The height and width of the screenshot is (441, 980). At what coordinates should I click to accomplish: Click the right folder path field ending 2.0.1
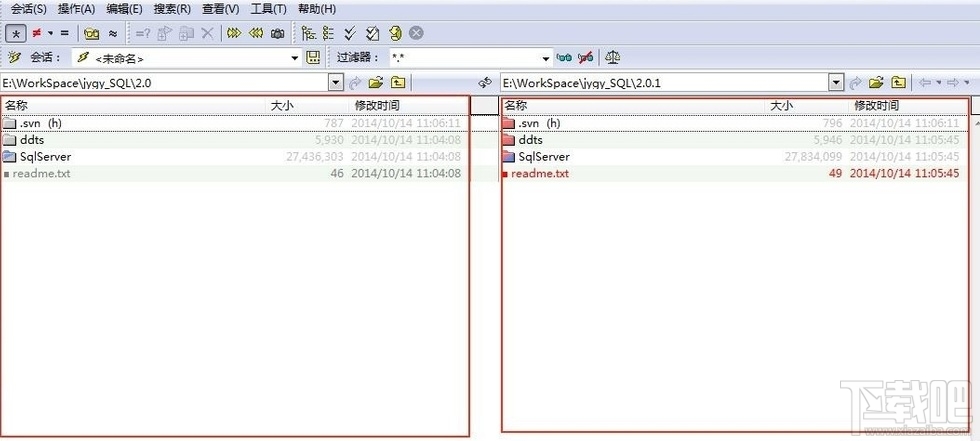664,82
